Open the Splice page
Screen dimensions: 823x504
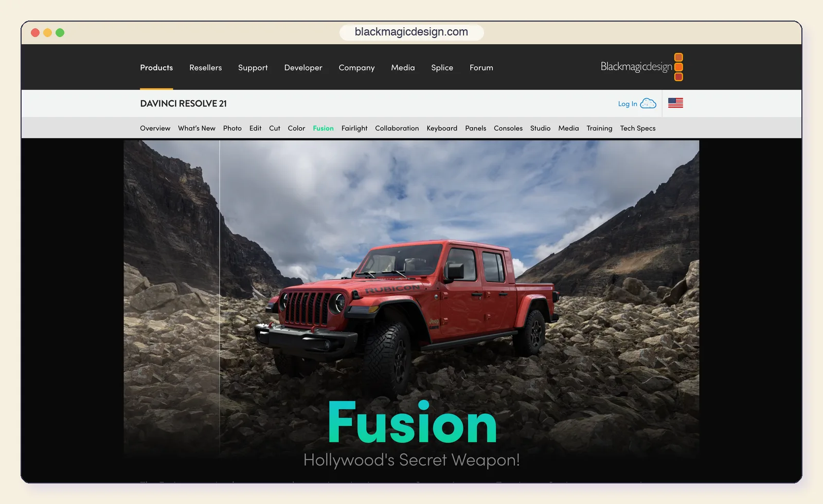(x=442, y=67)
